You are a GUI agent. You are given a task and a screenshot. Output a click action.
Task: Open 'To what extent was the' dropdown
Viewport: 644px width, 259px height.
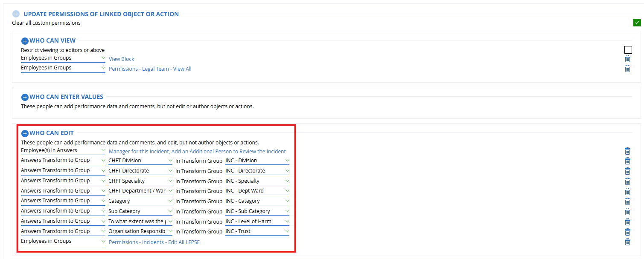(x=140, y=222)
